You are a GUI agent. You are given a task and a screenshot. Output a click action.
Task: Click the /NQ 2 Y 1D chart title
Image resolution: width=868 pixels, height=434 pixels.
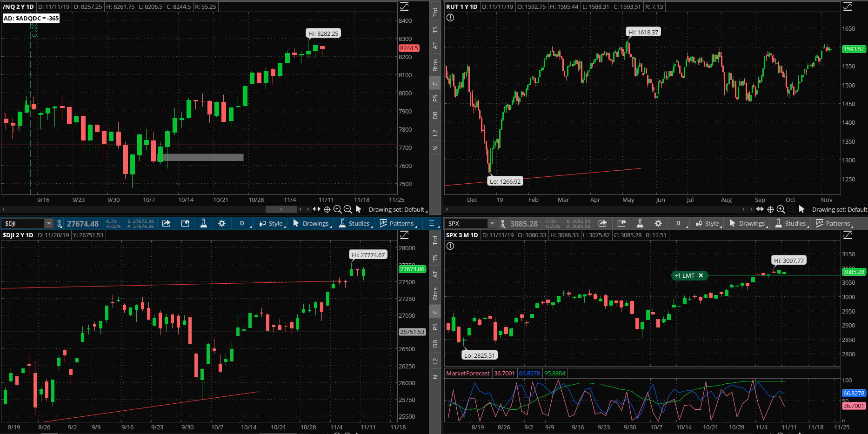18,7
